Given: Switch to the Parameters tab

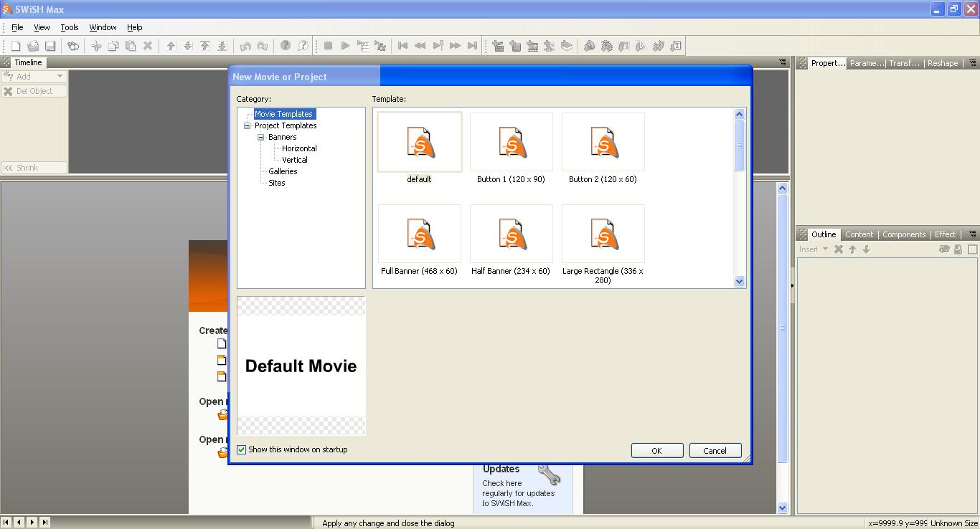Looking at the screenshot, I should [866, 63].
